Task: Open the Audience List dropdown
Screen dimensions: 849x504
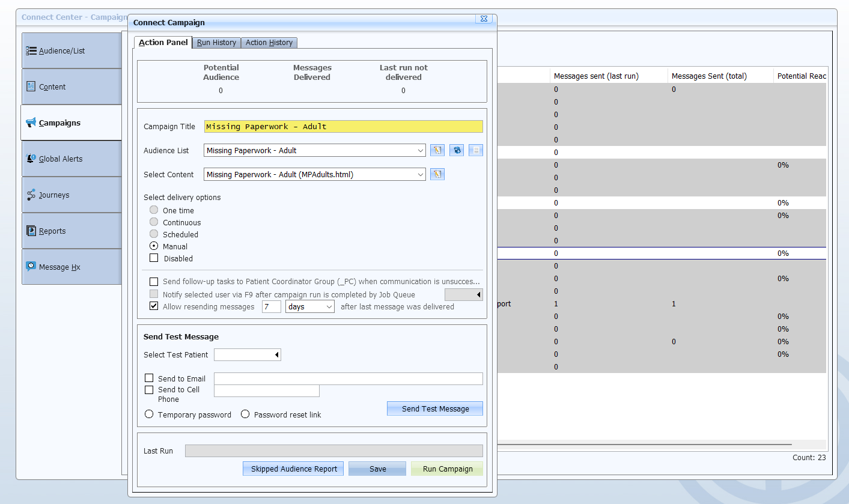Action: tap(421, 151)
